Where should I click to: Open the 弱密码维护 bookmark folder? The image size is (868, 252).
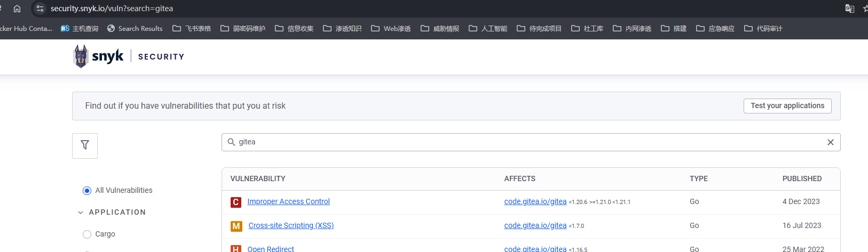tap(243, 28)
